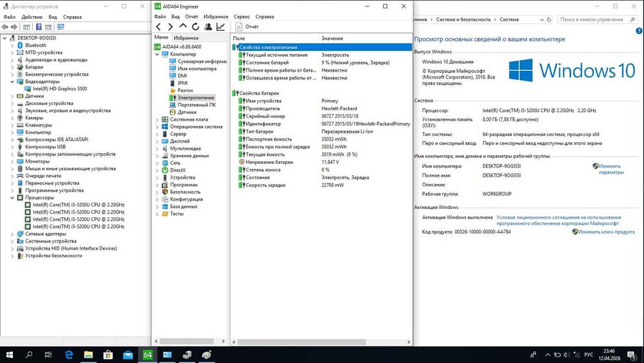644x363 pixels.
Task: Click Система breadcrumb in Control Panel
Action: (509, 20)
